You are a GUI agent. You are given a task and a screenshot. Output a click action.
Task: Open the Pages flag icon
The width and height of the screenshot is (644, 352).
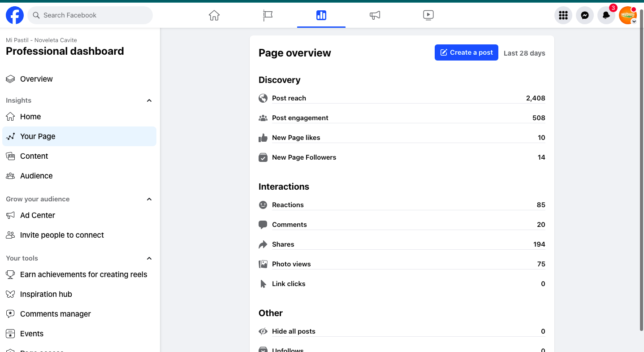(268, 15)
